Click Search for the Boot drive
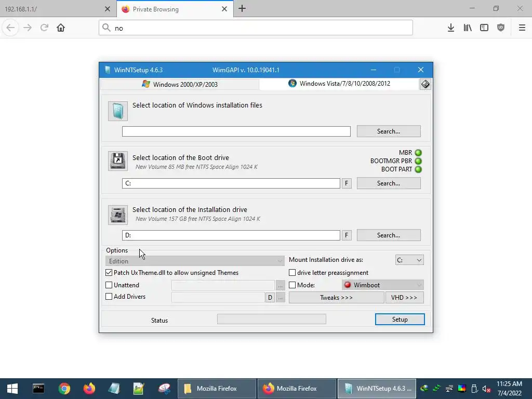 click(x=389, y=183)
